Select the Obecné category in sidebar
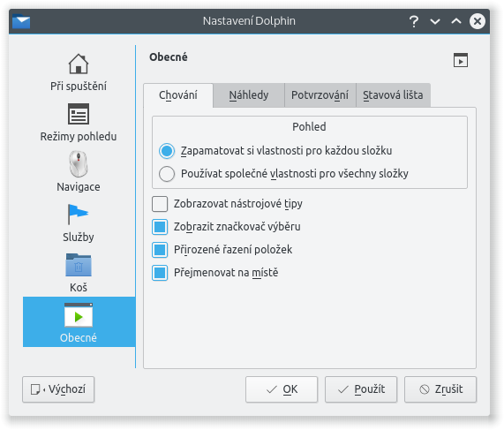This screenshot has width=504, height=430. (x=79, y=322)
